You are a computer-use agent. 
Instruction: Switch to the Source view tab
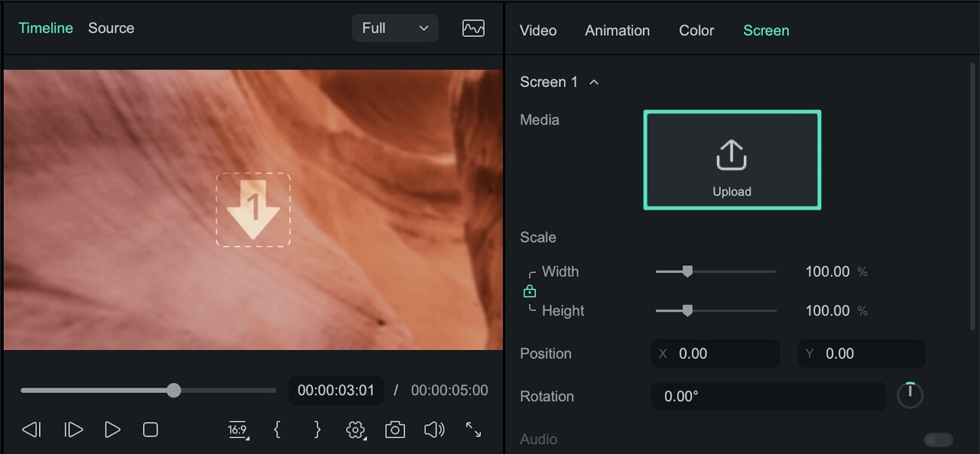pyautogui.click(x=111, y=28)
